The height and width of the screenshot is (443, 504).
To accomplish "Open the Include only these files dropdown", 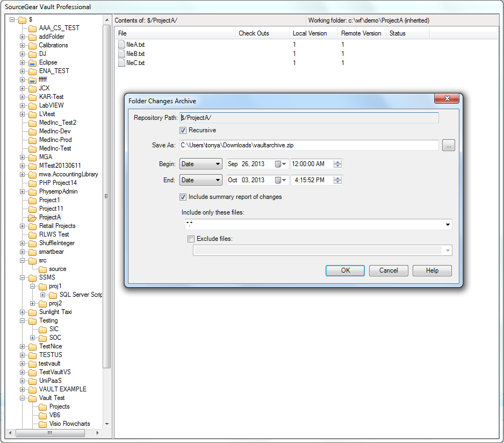I will [x=448, y=225].
